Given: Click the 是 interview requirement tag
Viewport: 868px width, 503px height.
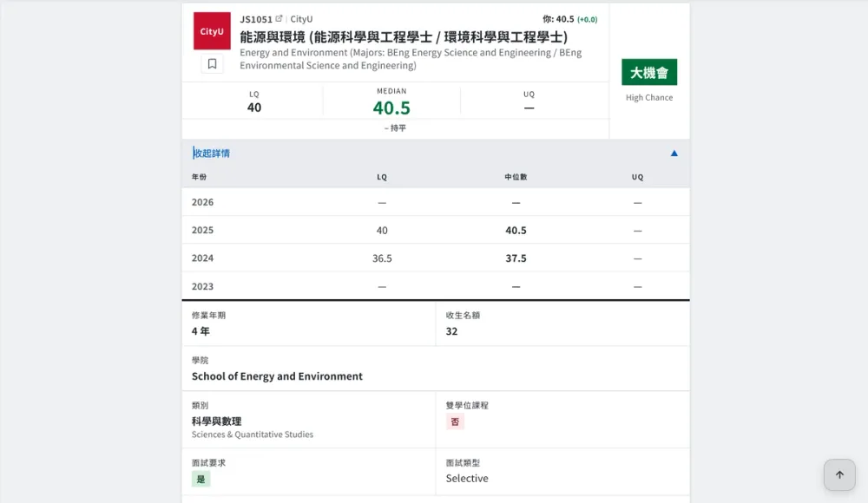Looking at the screenshot, I should tap(201, 480).
